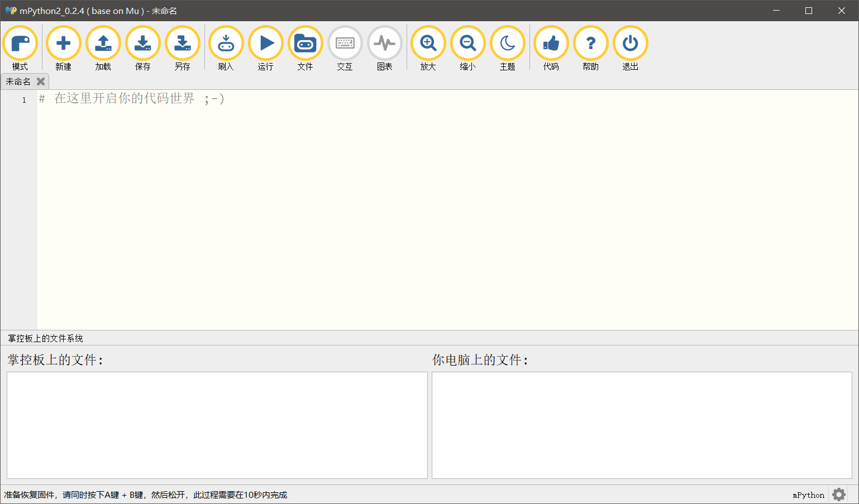Viewport: 859px width, 504px height.
Task: Open 帮助 help
Action: tap(590, 49)
